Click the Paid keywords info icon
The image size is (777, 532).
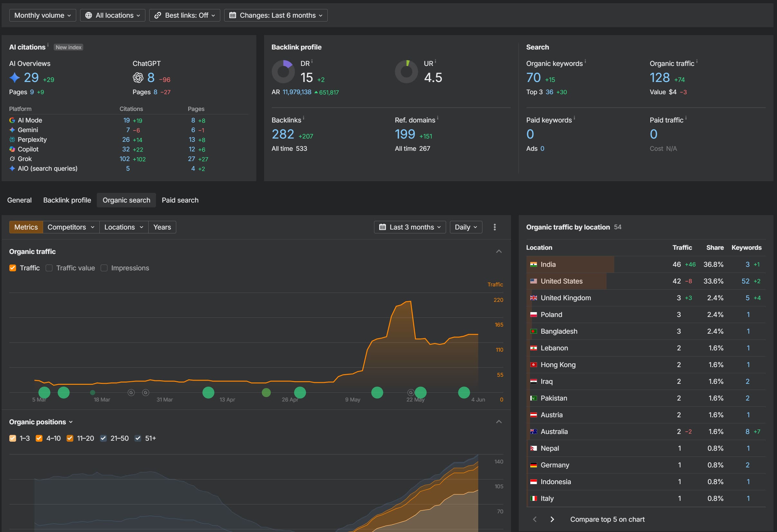coord(574,118)
